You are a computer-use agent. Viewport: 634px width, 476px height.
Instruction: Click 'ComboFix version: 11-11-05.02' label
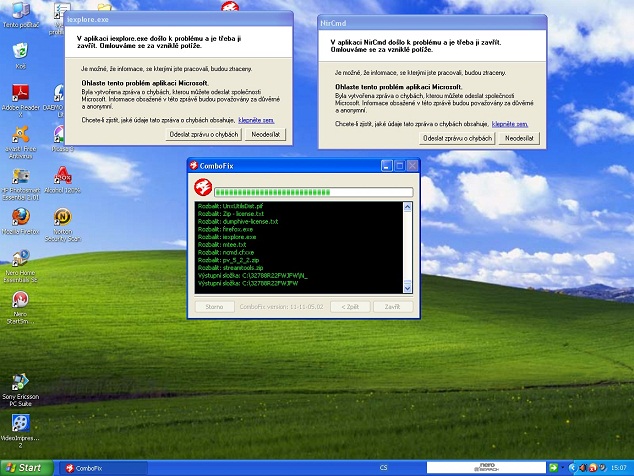281,307
